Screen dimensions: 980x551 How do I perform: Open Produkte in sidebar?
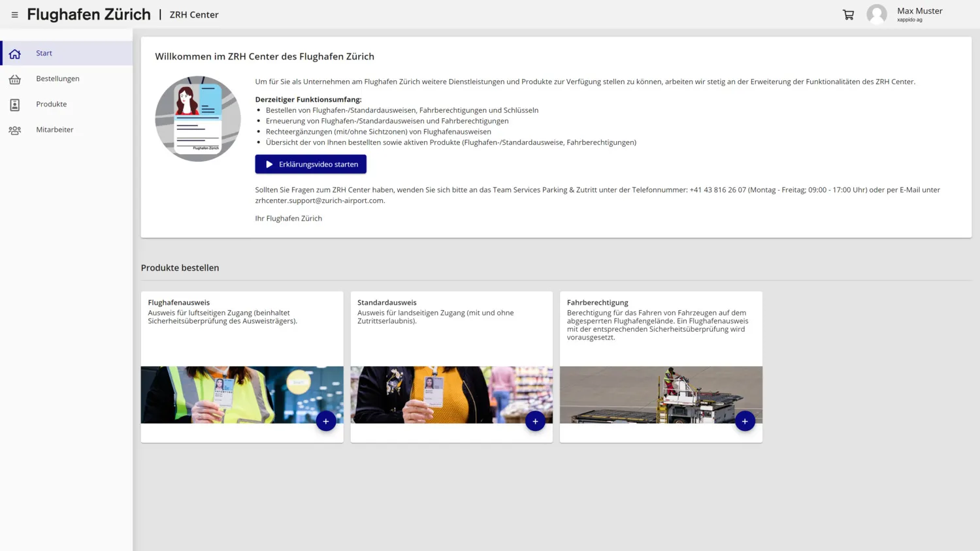(x=67, y=104)
